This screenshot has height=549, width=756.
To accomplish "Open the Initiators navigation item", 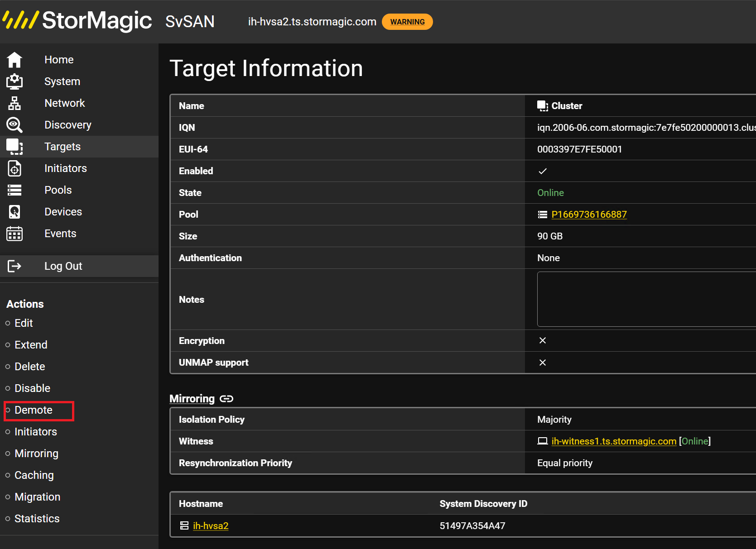I will click(66, 168).
